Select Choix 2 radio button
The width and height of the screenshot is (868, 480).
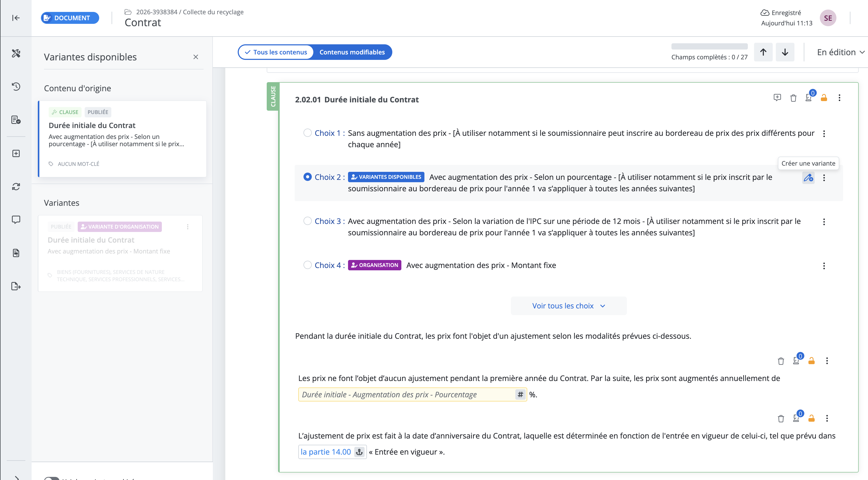point(307,177)
